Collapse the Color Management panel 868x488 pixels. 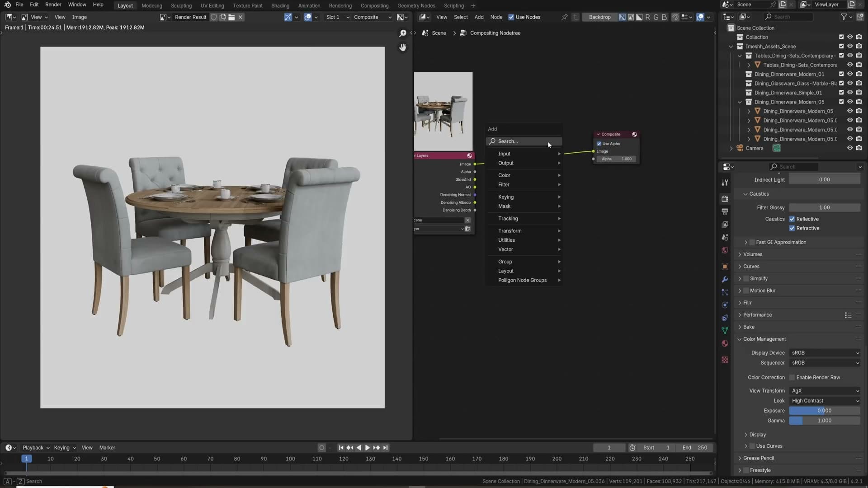click(x=764, y=339)
